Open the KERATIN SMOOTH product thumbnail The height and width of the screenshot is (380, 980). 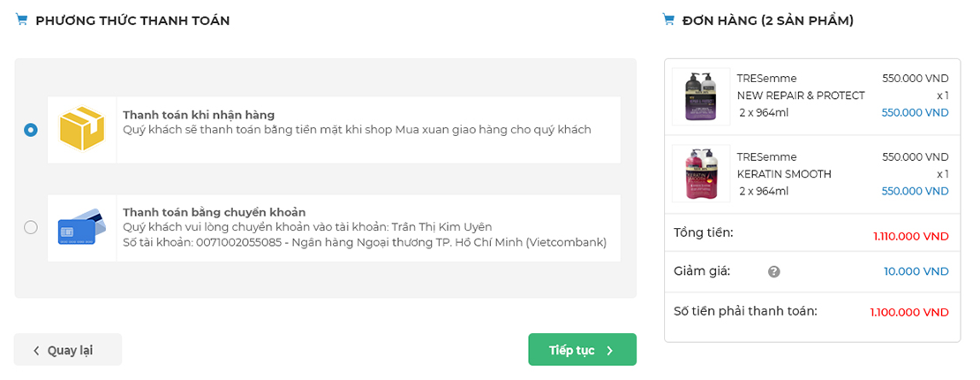pos(701,173)
